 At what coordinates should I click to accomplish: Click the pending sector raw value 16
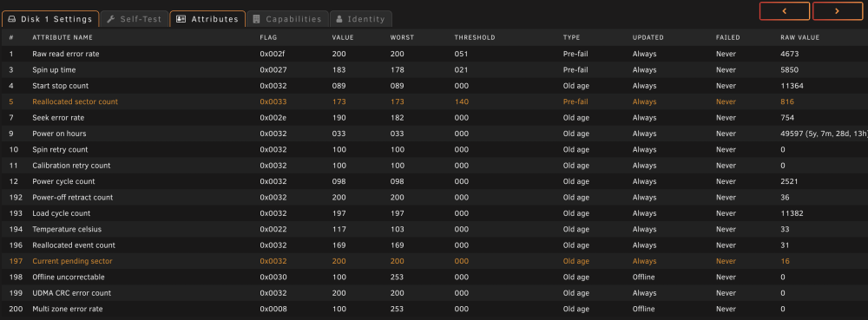[785, 261]
